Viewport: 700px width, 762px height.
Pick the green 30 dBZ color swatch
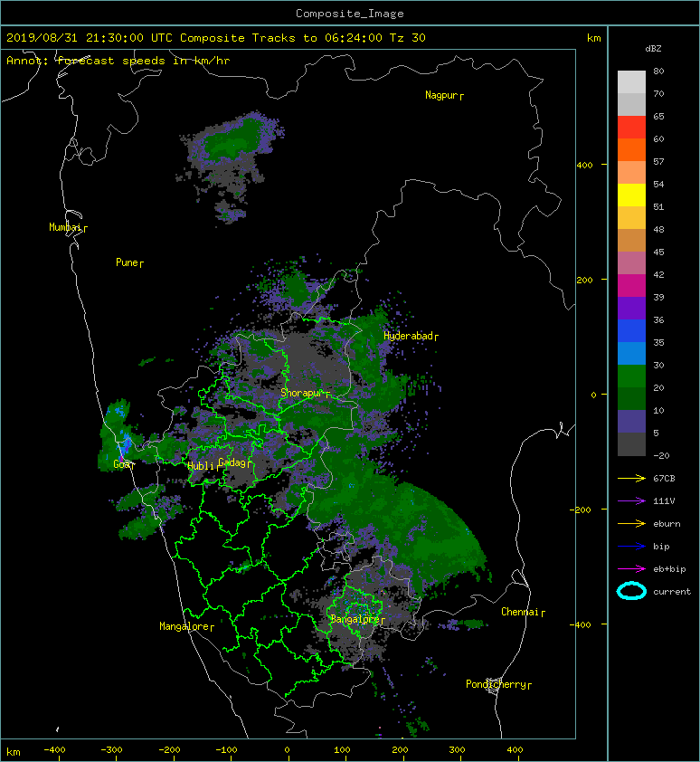click(x=631, y=376)
